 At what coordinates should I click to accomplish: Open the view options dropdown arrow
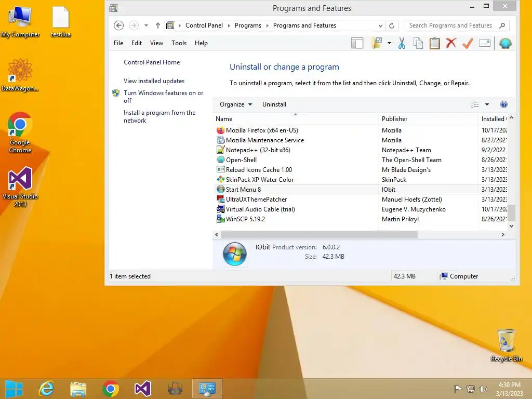[x=487, y=104]
